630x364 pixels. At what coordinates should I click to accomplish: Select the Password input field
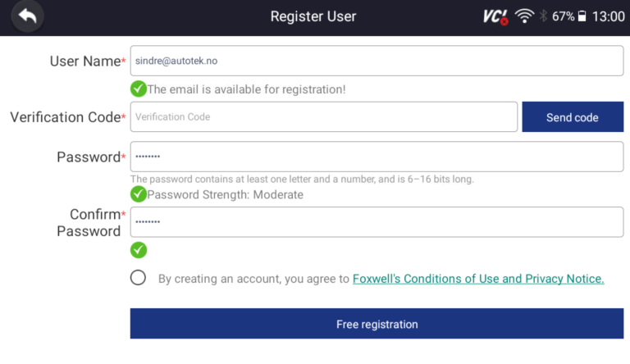pos(377,157)
